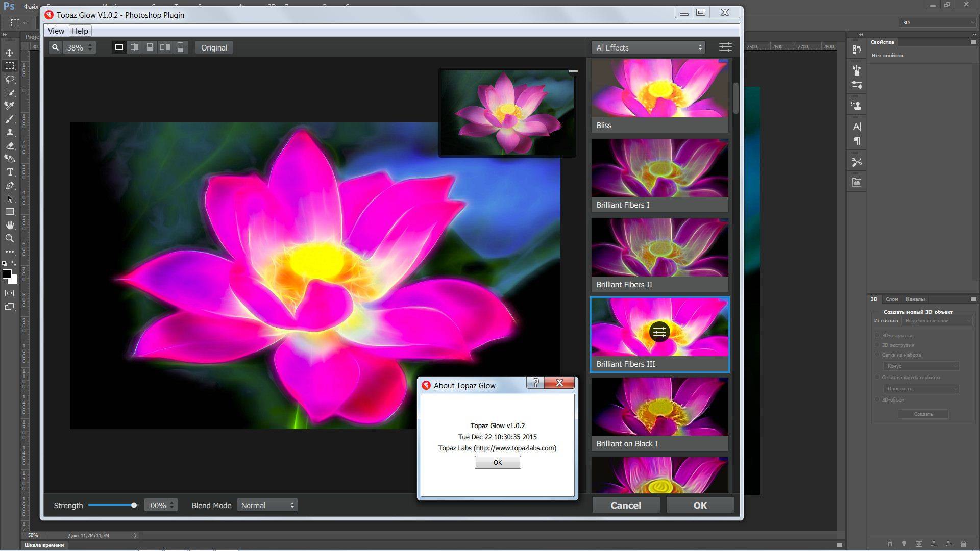Swap foreground and background colors
This screenshot has height=551, width=980.
(14, 263)
